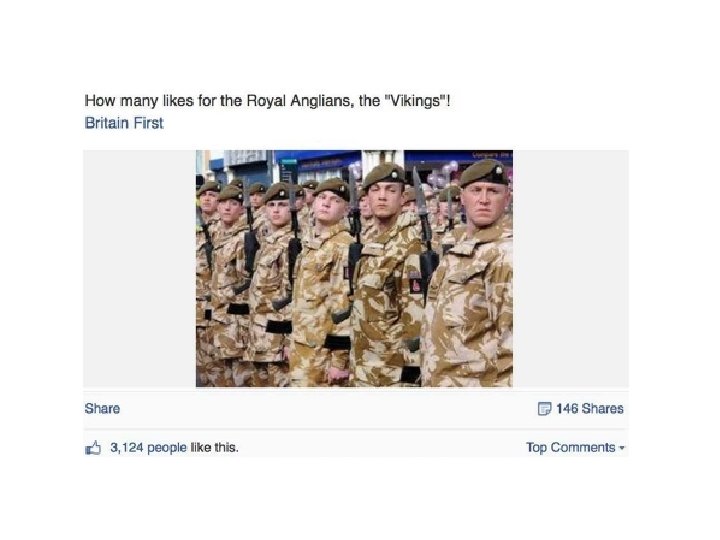Click the "like this." text in like summary
This screenshot has width=720, height=540.
tap(214, 447)
